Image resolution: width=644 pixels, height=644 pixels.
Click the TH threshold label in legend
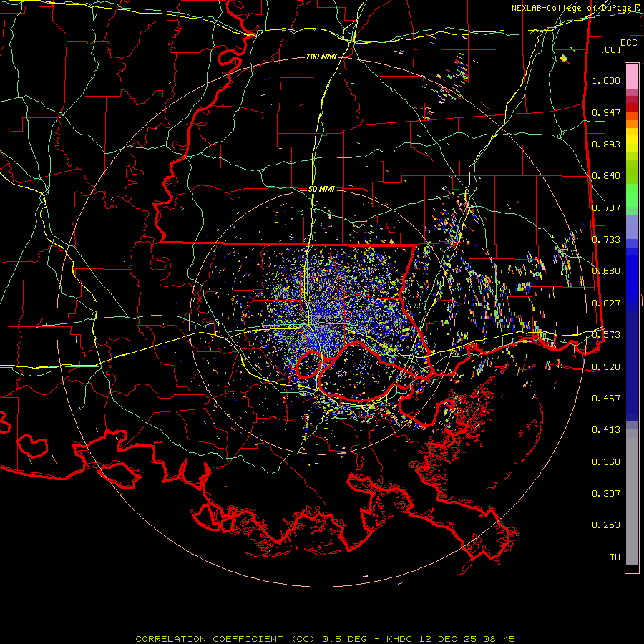615,557
